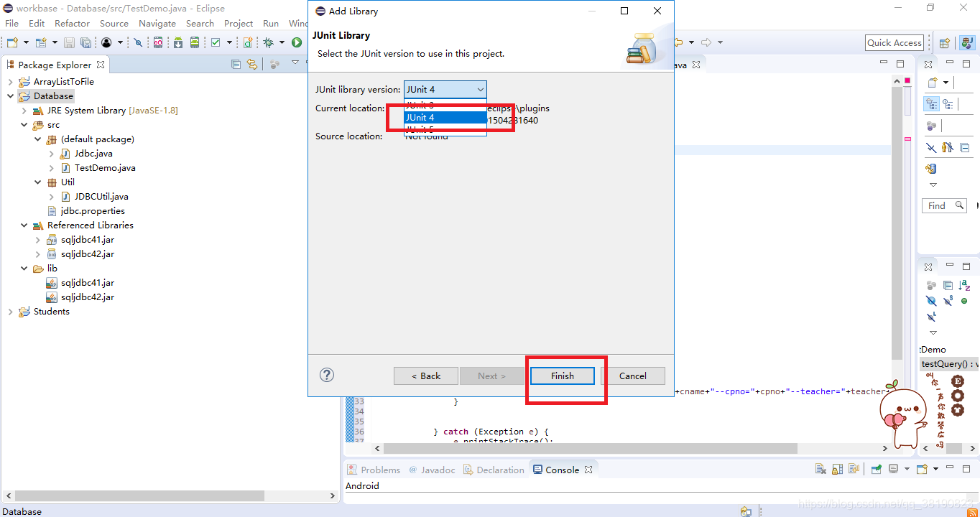Click the Open Perspective icon
The height and width of the screenshot is (517, 980).
[945, 43]
